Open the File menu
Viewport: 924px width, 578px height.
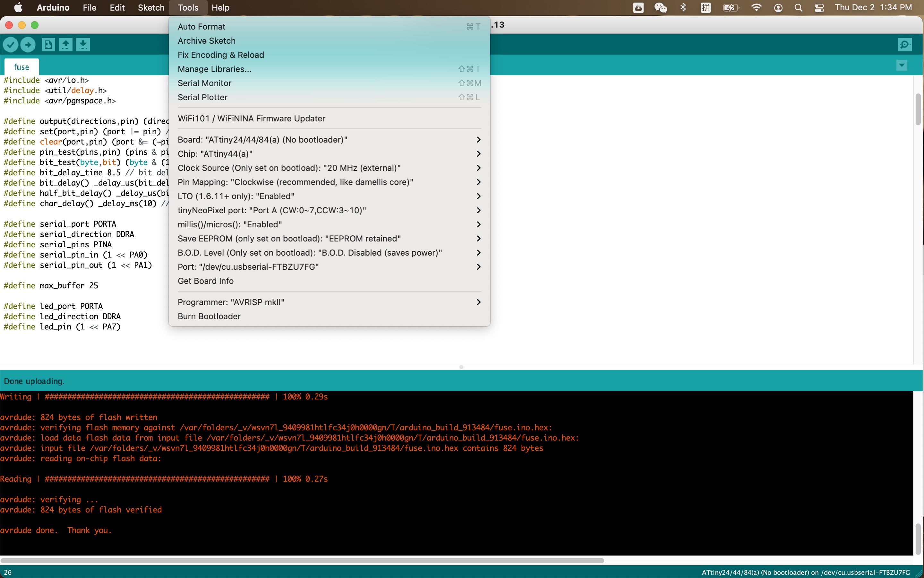click(x=89, y=8)
